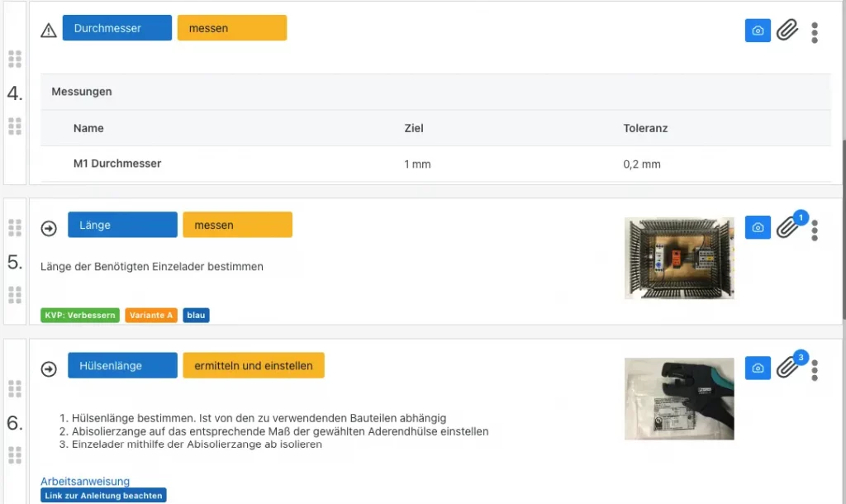
Task: Click the camera icon in step 6
Action: (x=758, y=368)
